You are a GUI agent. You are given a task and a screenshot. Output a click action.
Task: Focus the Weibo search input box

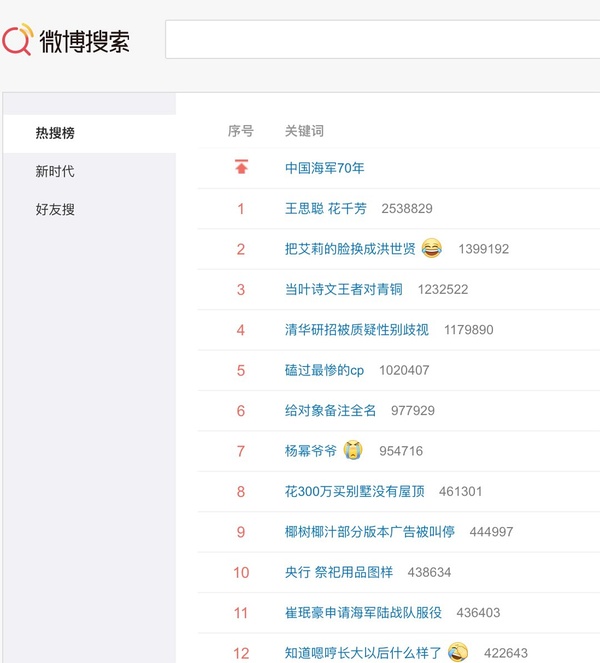pos(382,39)
